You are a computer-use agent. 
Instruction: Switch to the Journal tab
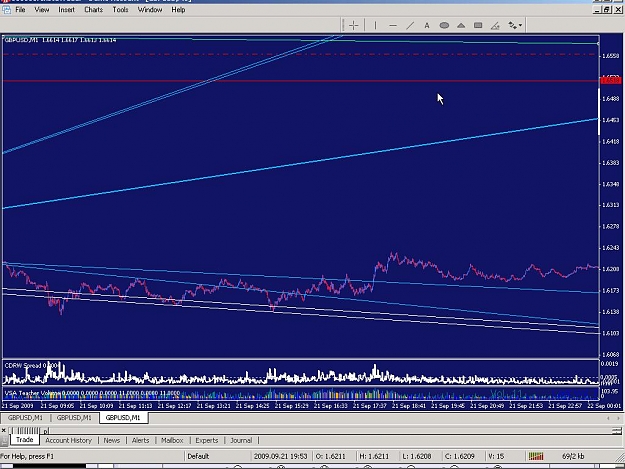[x=241, y=440]
